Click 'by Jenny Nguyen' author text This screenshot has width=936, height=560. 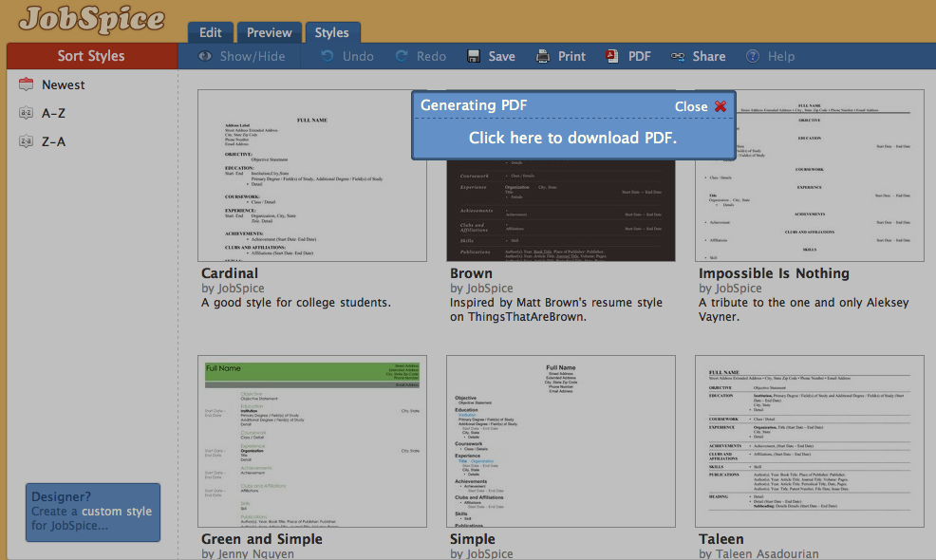(x=248, y=554)
